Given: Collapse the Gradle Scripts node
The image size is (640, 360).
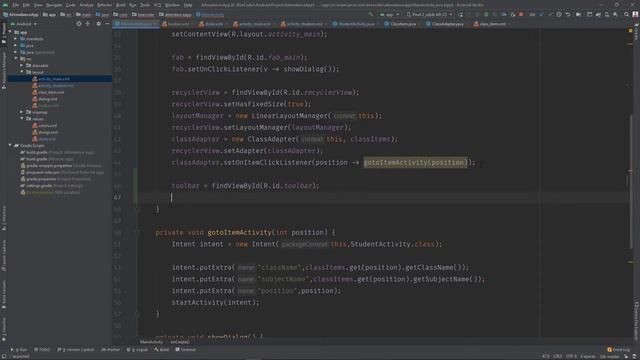Looking at the screenshot, I should tap(10, 145).
